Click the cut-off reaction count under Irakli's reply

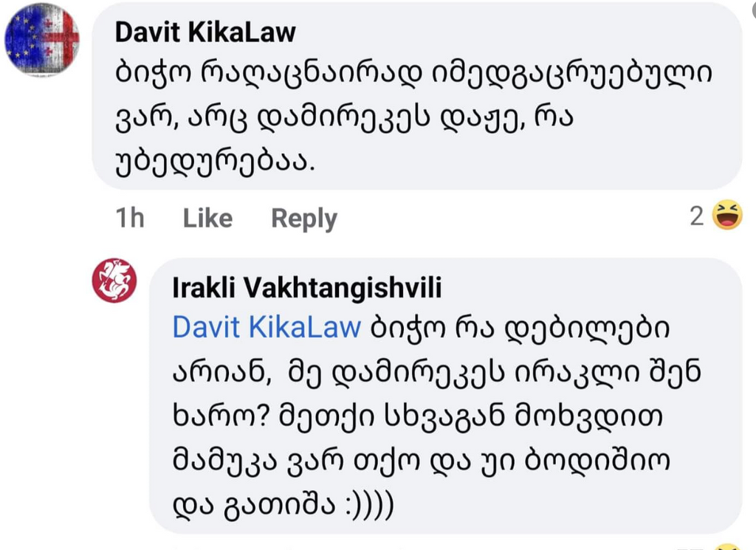click(x=698, y=547)
